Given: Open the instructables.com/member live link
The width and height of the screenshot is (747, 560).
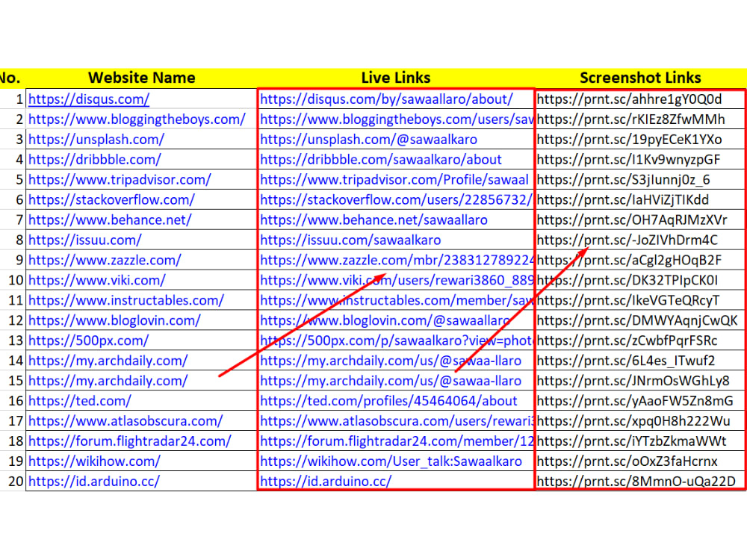Looking at the screenshot, I should [397, 300].
